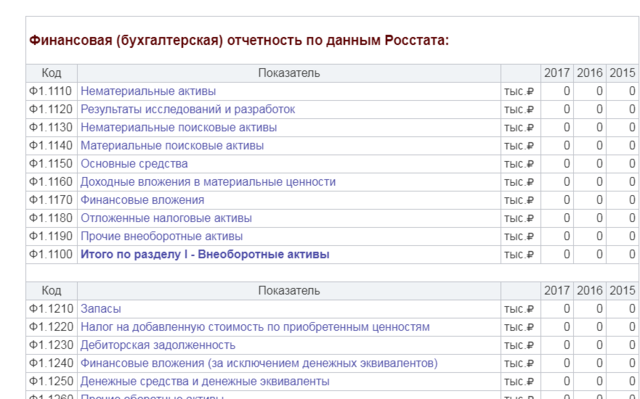Click the 2017 value for Нематериальные активы
This screenshot has width=640, height=399.
[x=557, y=91]
